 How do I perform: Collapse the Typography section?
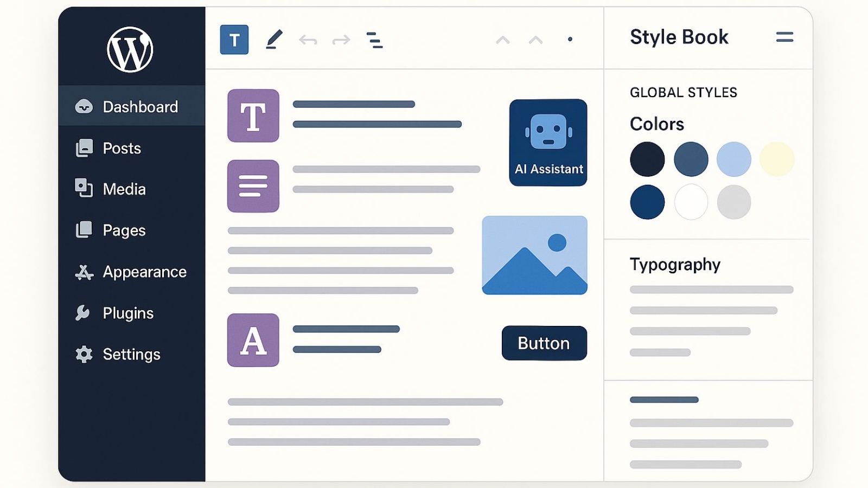(675, 265)
